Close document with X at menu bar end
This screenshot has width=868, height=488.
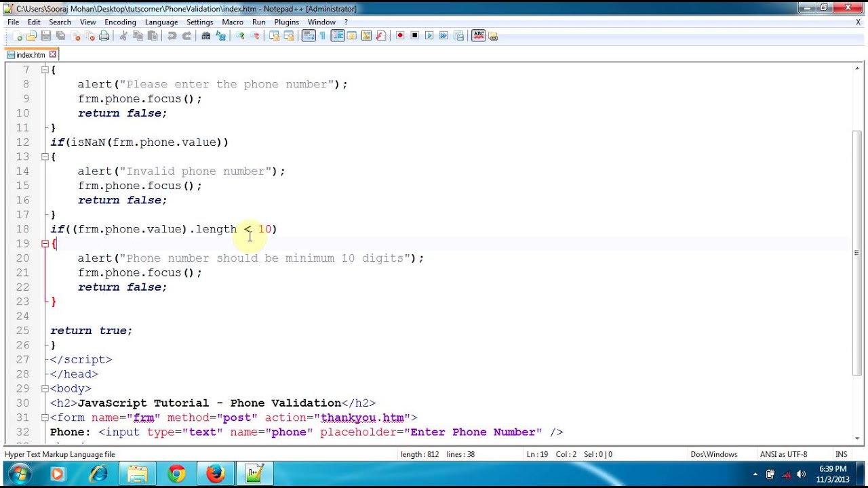[x=858, y=22]
